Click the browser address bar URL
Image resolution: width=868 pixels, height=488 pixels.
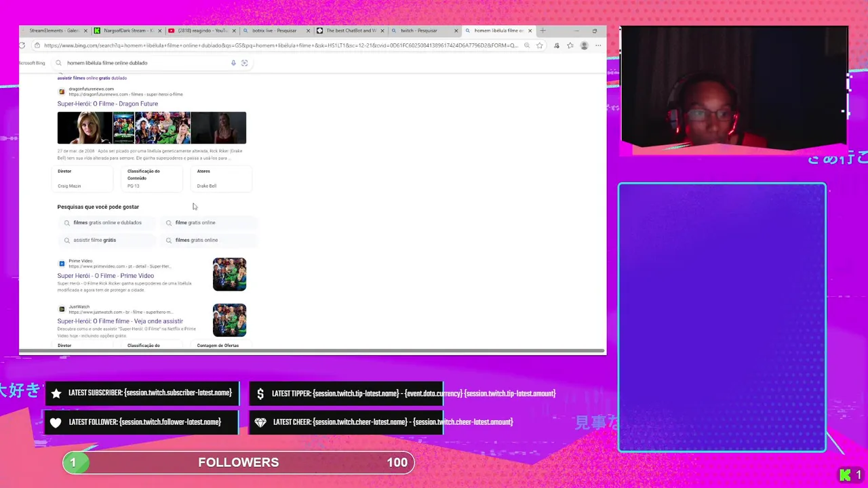pyautogui.click(x=281, y=45)
